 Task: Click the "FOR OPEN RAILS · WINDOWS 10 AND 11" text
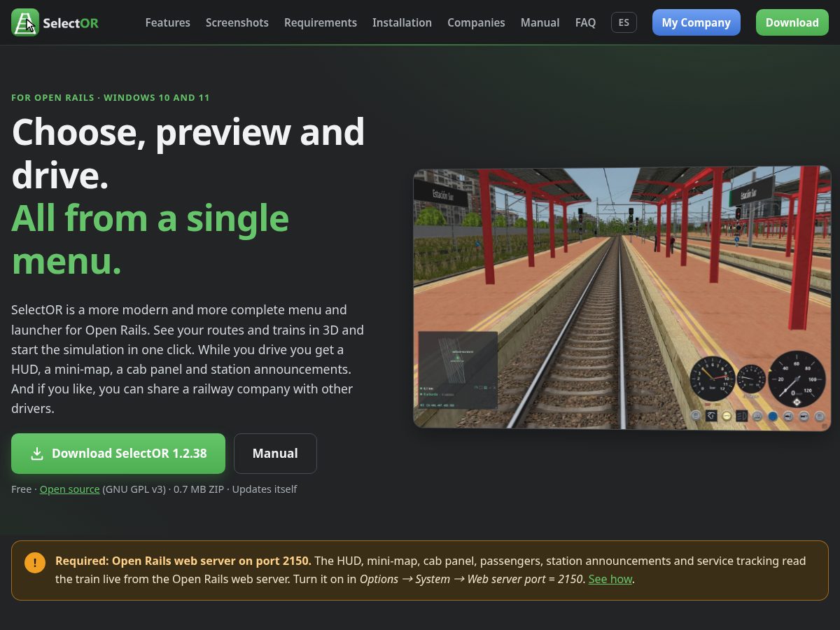(111, 97)
